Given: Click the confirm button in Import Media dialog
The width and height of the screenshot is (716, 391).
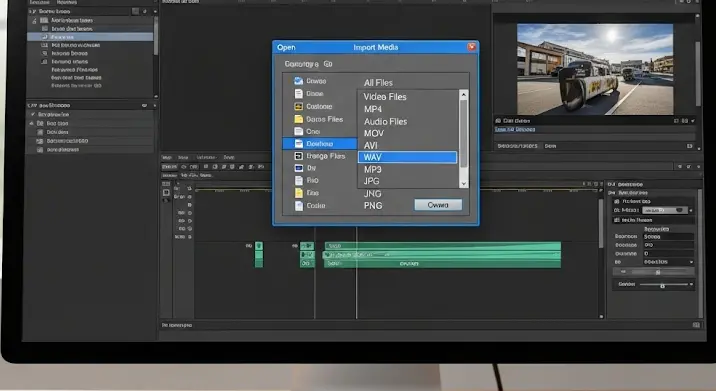Looking at the screenshot, I should [x=438, y=205].
